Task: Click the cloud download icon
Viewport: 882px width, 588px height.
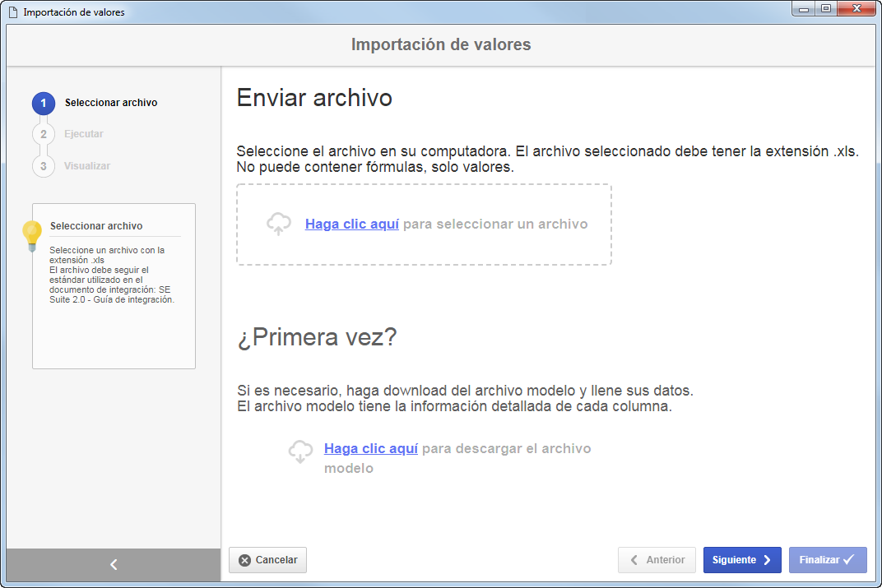Action: pos(300,451)
